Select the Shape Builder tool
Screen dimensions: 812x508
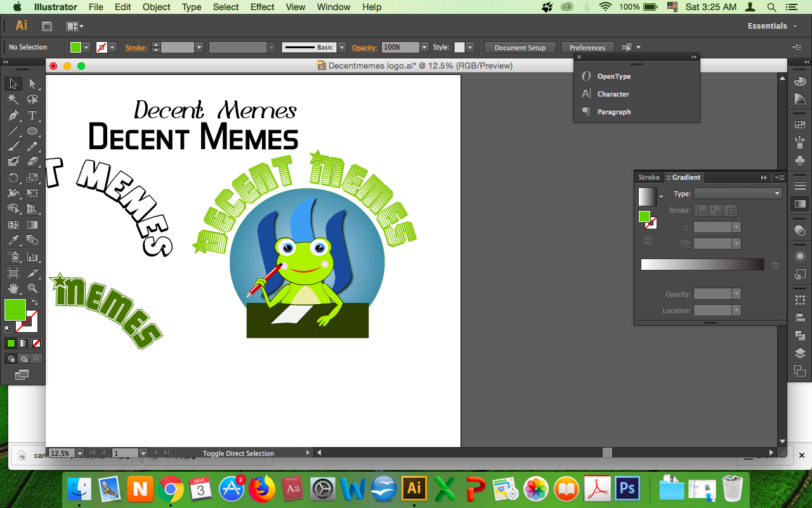click(x=13, y=209)
